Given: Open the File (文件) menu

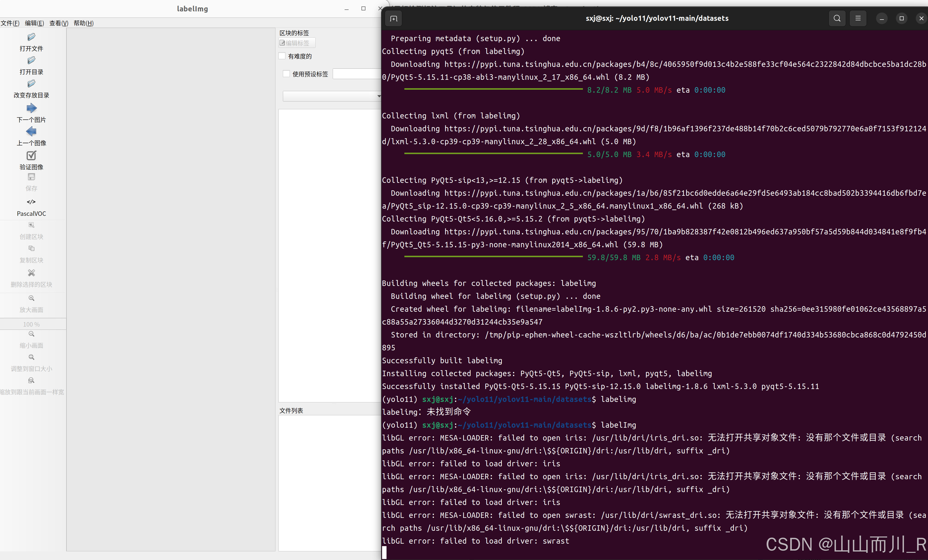Looking at the screenshot, I should [x=10, y=23].
